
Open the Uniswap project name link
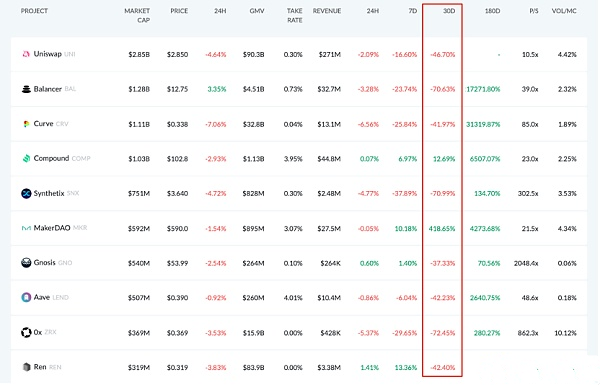click(x=47, y=54)
